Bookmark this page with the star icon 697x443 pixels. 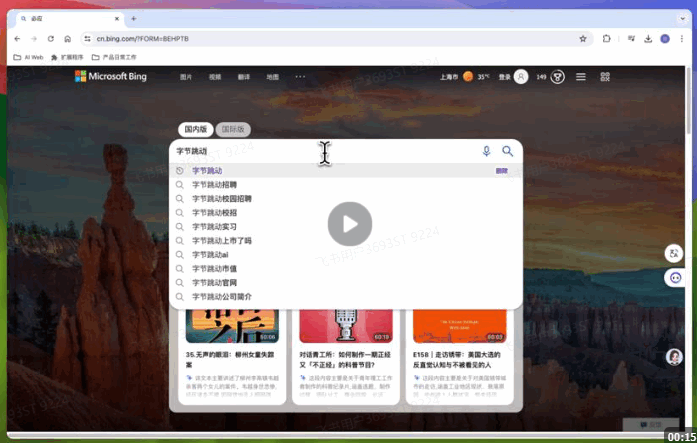point(583,39)
